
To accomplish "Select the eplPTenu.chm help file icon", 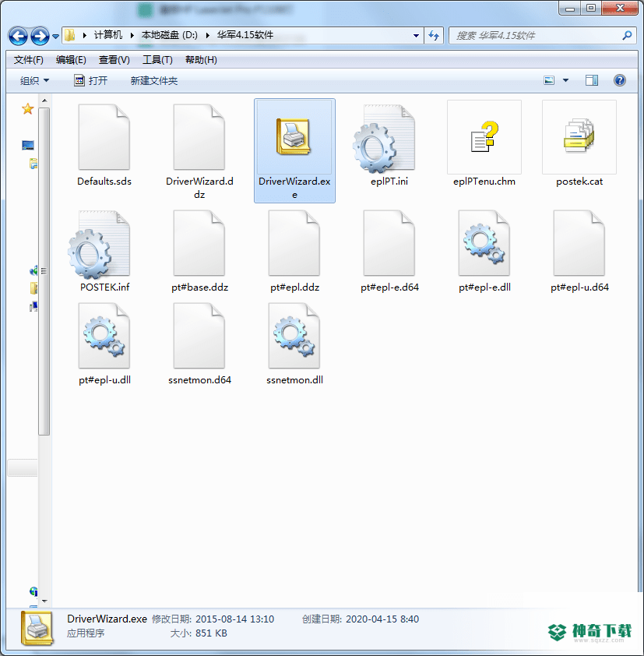I will 484,137.
